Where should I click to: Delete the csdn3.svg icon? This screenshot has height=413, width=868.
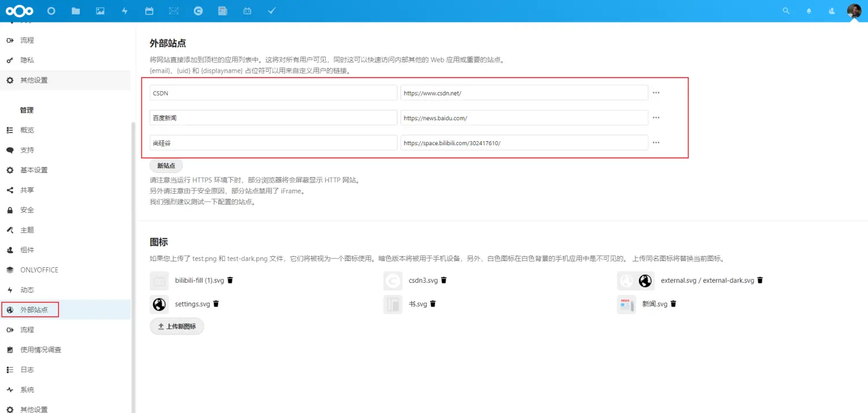point(444,280)
